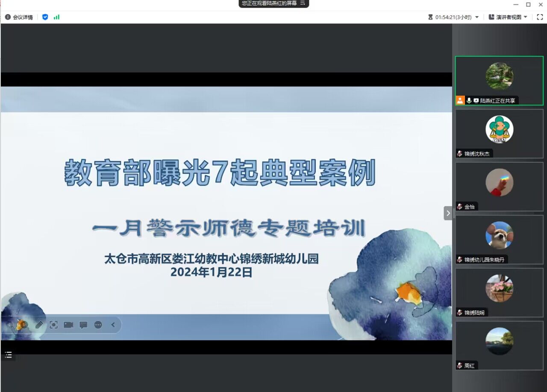
Task: Select 金怡 participant avatar
Action: pos(499,182)
